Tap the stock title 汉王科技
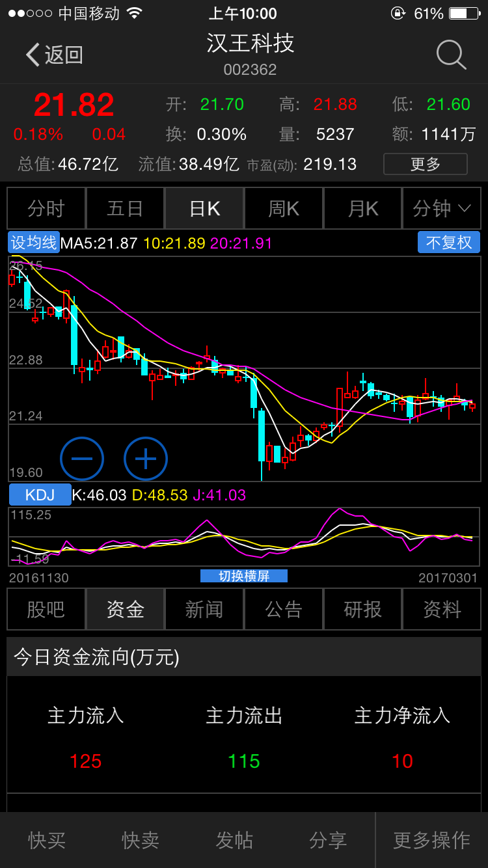Viewport: 488px width, 868px height. coord(251,43)
